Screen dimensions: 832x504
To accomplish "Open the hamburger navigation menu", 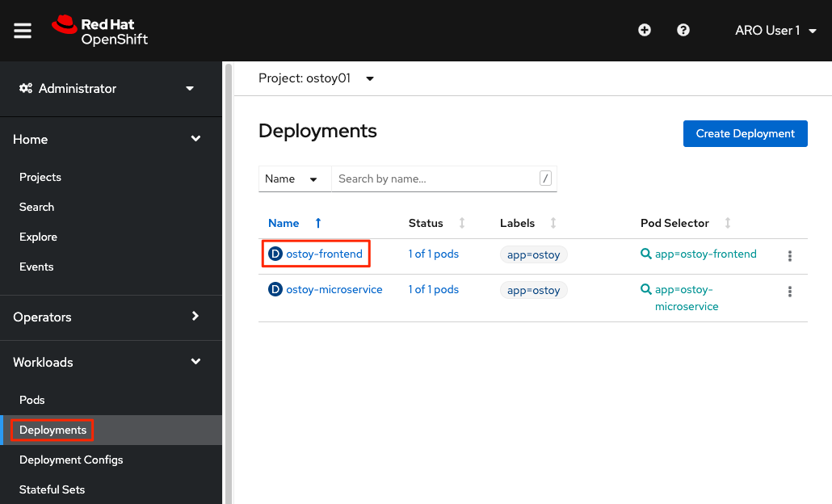I will tap(23, 31).
